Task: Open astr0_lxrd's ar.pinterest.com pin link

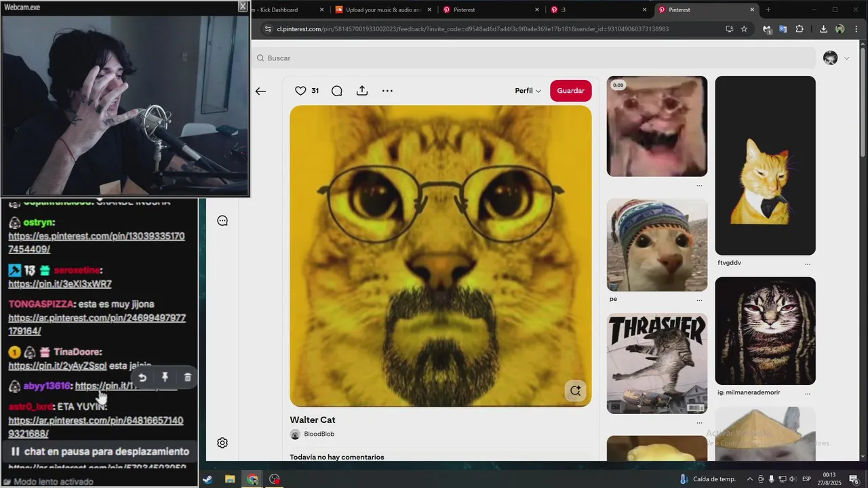Action: click(96, 426)
